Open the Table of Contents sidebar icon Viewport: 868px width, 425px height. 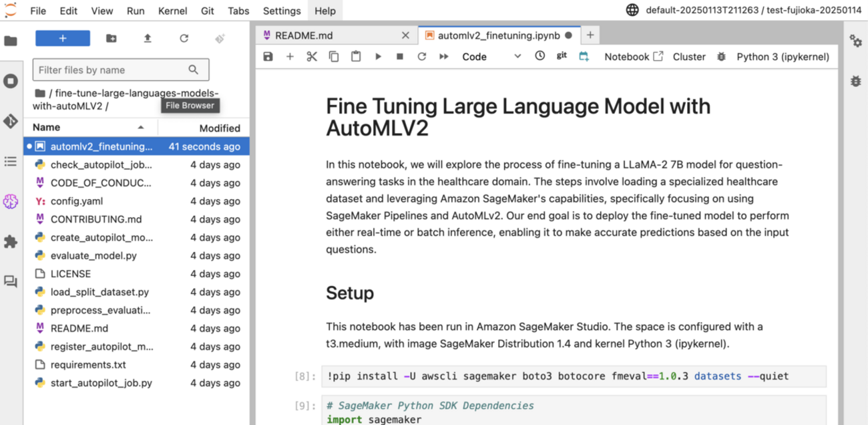tap(11, 161)
